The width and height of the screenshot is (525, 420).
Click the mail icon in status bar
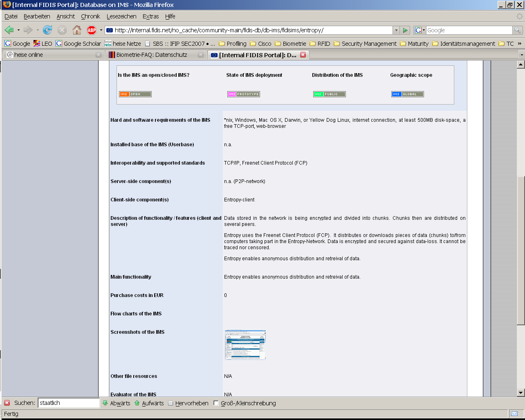point(514,413)
